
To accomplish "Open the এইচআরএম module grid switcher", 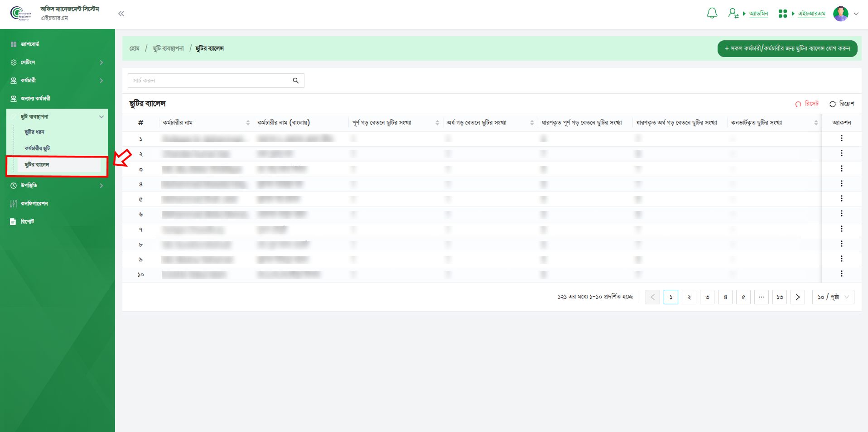I will pyautogui.click(x=782, y=14).
